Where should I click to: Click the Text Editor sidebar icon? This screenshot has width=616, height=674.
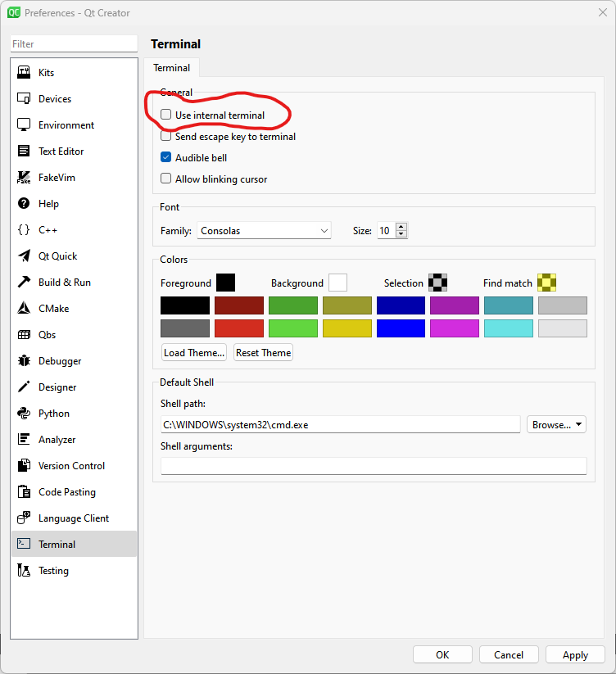pyautogui.click(x=24, y=151)
